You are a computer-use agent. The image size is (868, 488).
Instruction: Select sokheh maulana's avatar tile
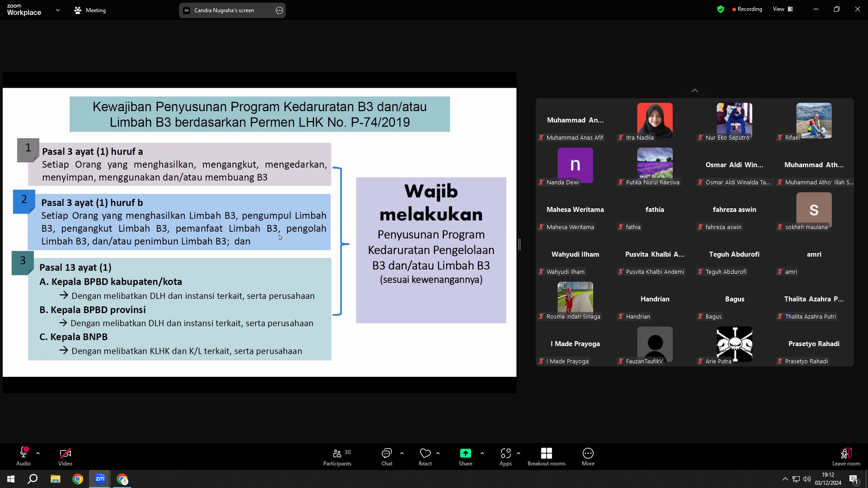814,210
